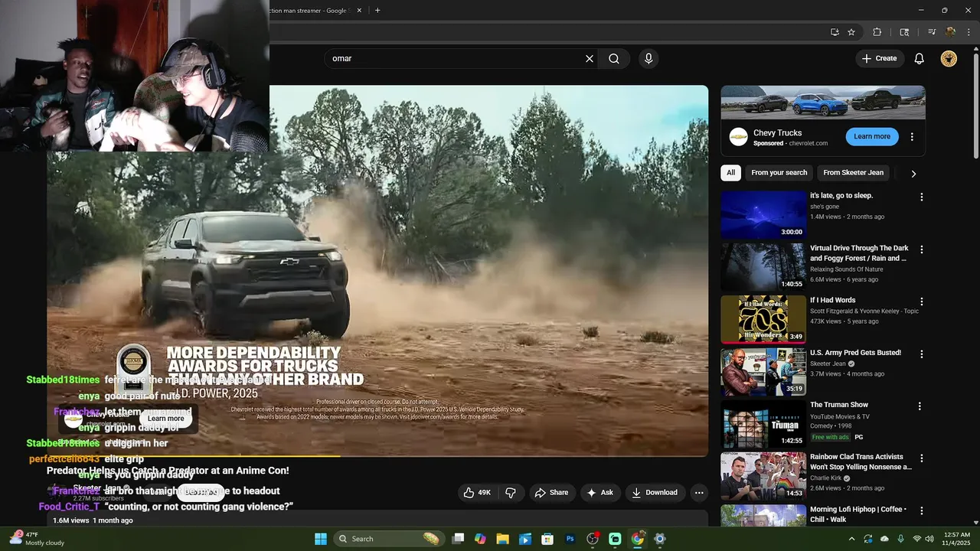
Task: Click Charlie Kirk channel name
Action: [x=827, y=478]
